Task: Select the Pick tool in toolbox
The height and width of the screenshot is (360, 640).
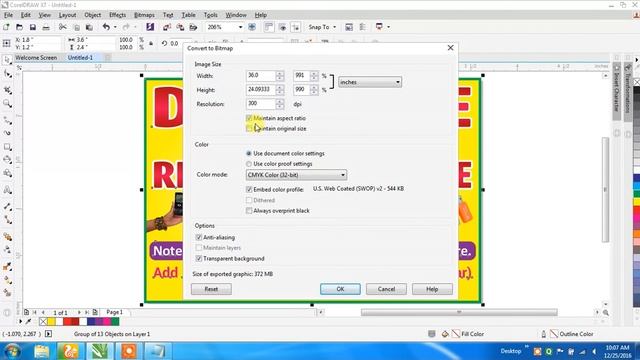Action: [7, 60]
